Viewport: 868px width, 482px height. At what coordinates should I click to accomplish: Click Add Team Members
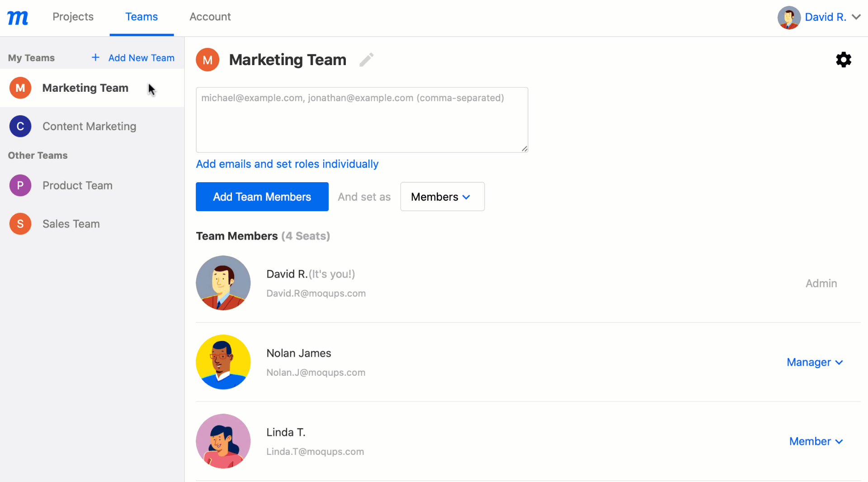(x=262, y=197)
